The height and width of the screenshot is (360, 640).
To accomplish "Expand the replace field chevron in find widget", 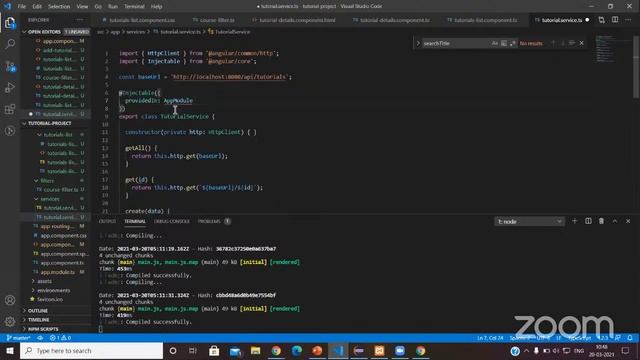I will point(418,43).
